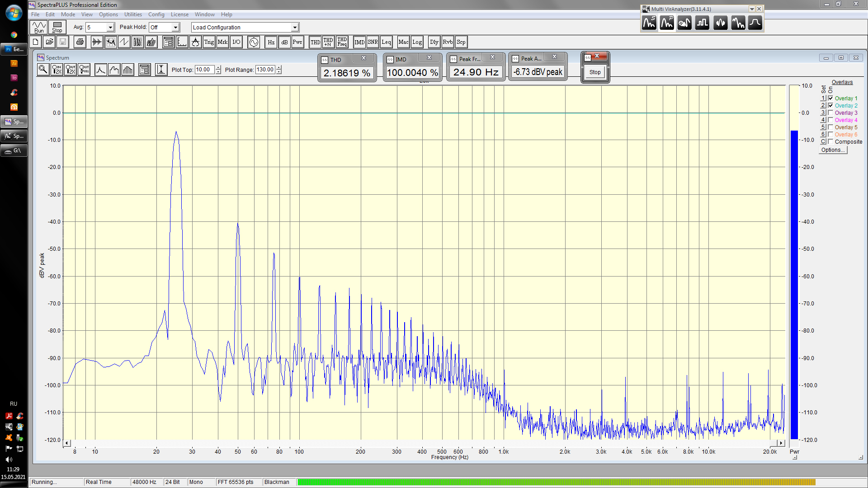Toggle the Composite overlay checkbox
The height and width of the screenshot is (488, 868).
[x=830, y=141]
